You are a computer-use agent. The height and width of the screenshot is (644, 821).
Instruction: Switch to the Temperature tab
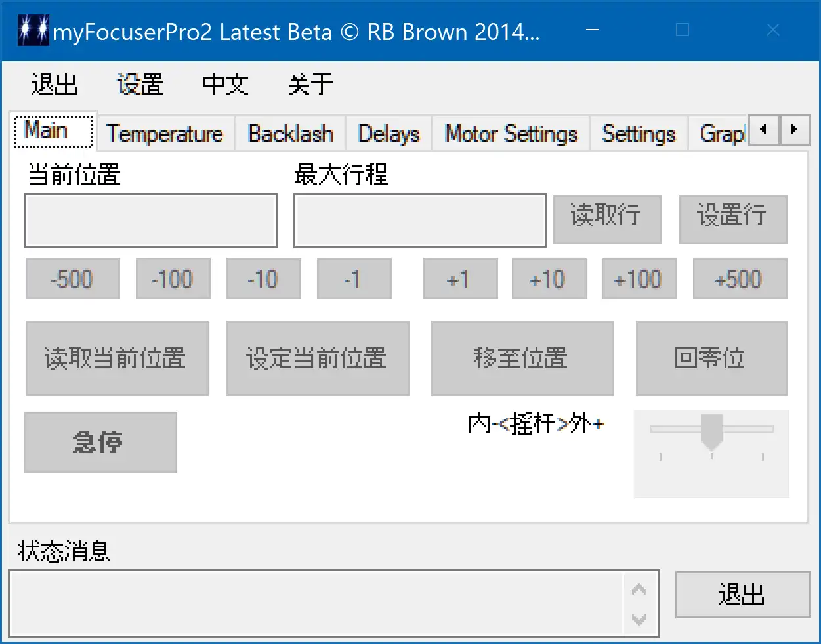165,134
